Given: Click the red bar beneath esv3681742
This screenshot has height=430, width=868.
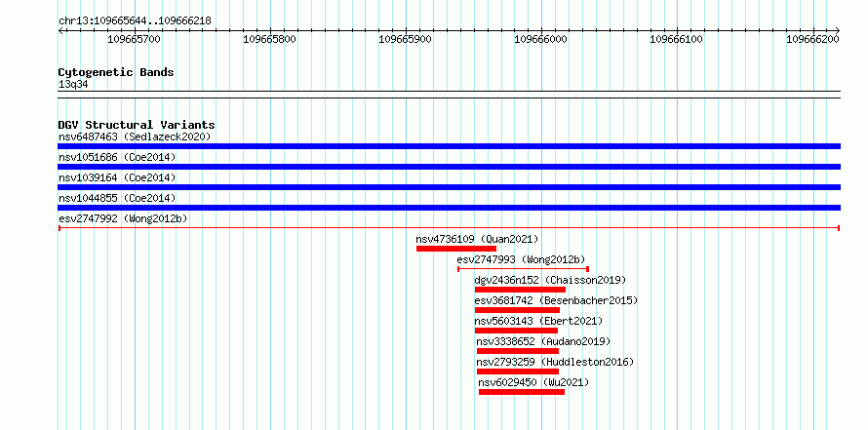Looking at the screenshot, I should click(517, 310).
